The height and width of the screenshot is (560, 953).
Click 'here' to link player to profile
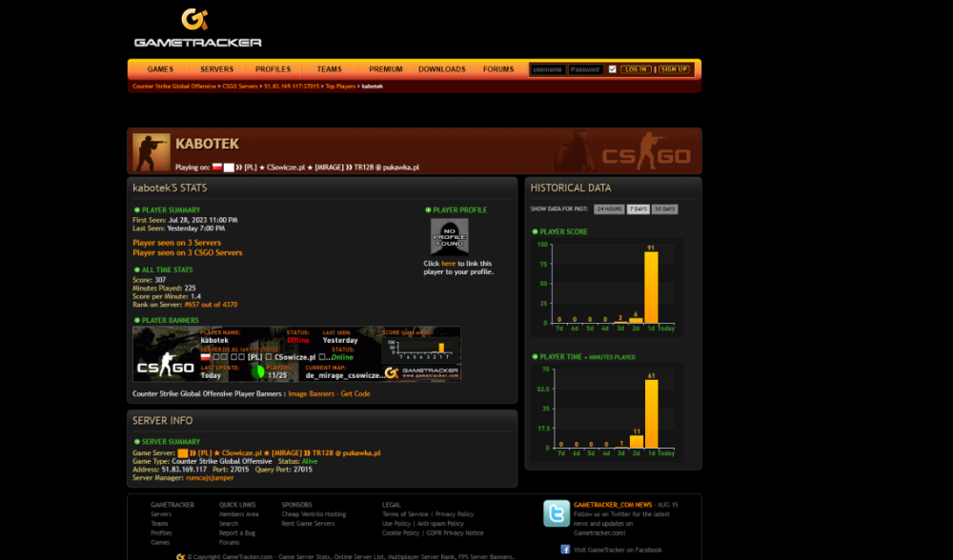tap(449, 264)
